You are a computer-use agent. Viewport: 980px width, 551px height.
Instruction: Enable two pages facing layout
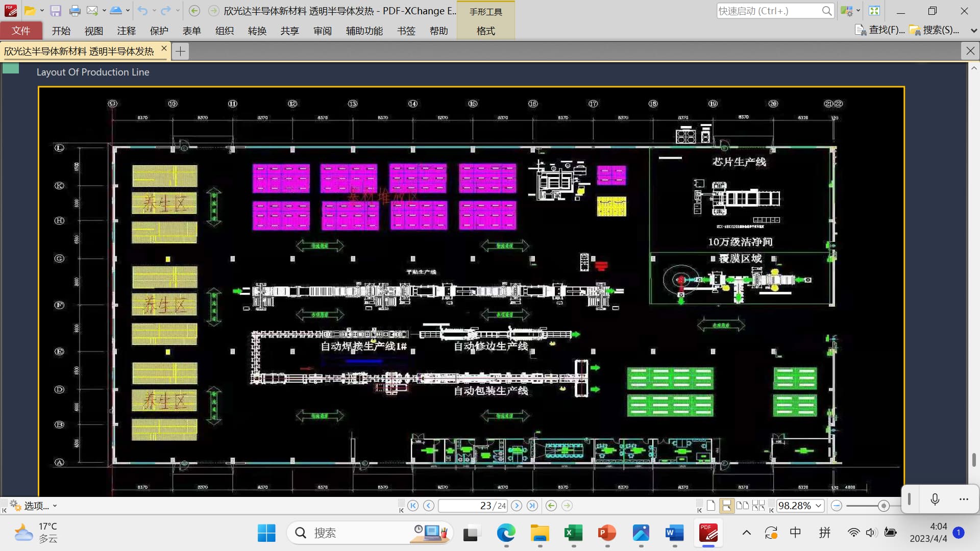point(743,506)
